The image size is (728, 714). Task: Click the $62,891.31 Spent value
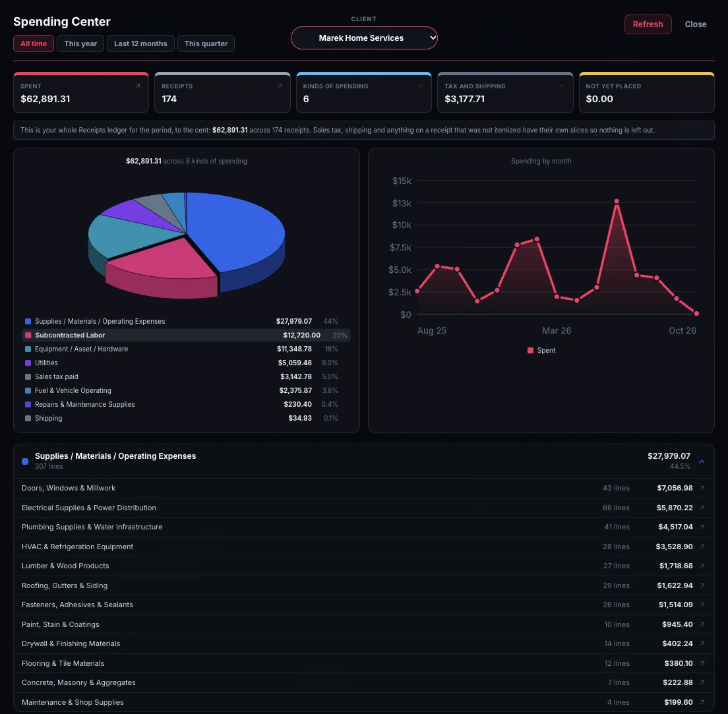point(45,99)
